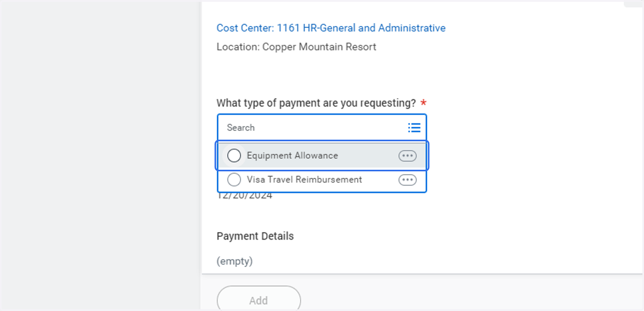Click the (empty) payment details value
The height and width of the screenshot is (311, 644).
coord(235,262)
